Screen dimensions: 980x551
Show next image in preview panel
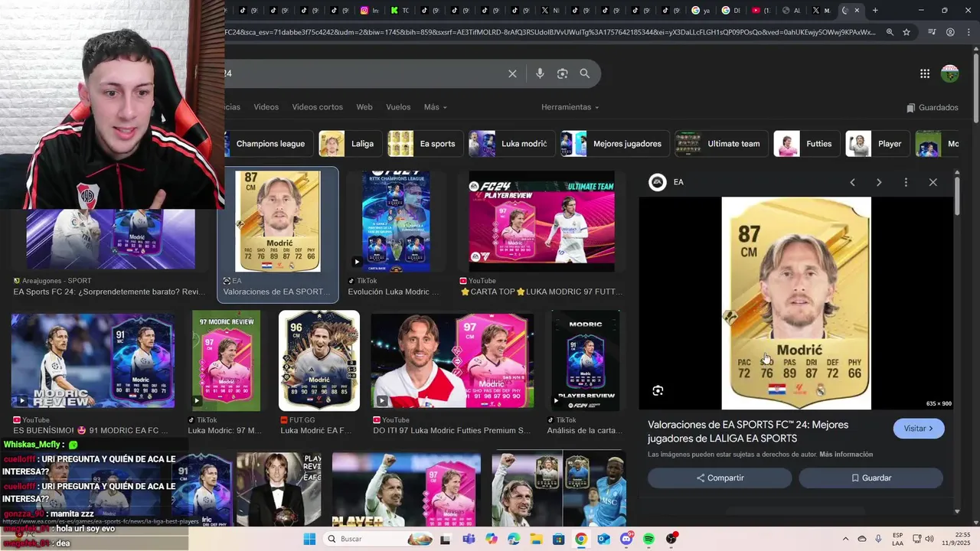879,182
